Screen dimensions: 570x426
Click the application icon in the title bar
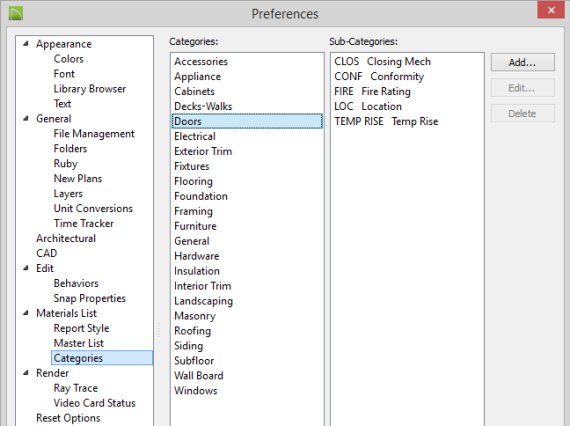pos(16,13)
